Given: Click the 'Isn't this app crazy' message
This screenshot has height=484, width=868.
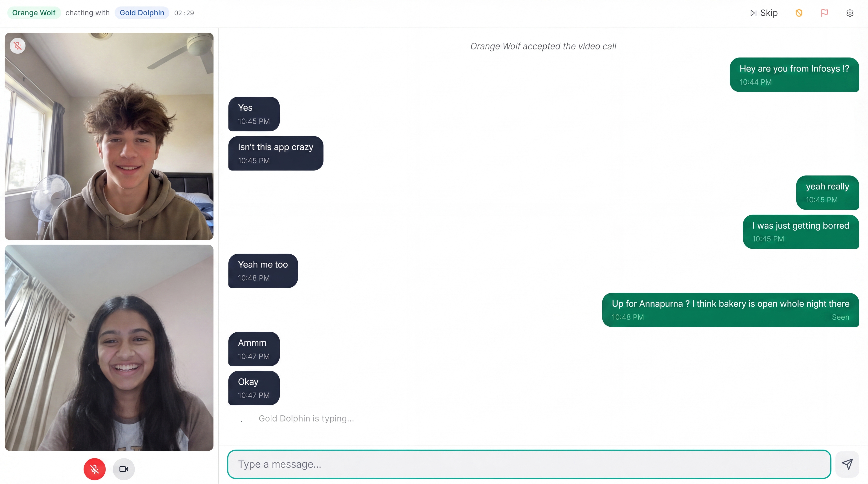Looking at the screenshot, I should coord(276,153).
